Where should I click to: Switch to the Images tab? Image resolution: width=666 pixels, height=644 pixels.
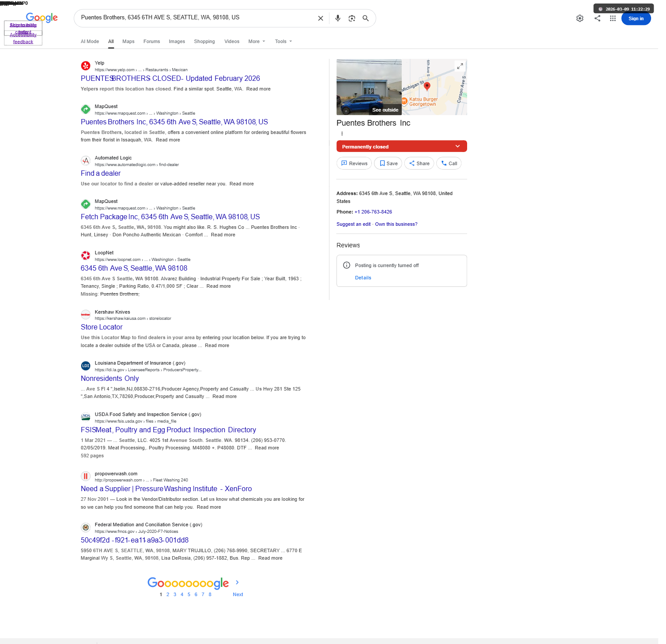177,41
